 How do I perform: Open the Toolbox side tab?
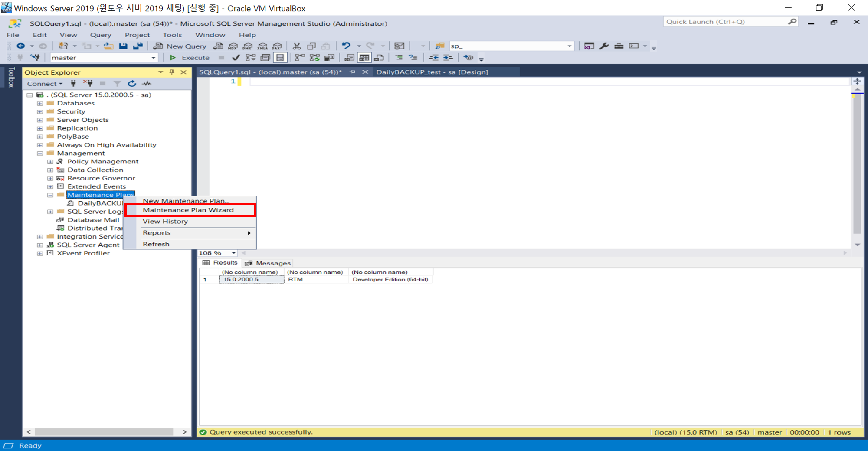(11, 77)
